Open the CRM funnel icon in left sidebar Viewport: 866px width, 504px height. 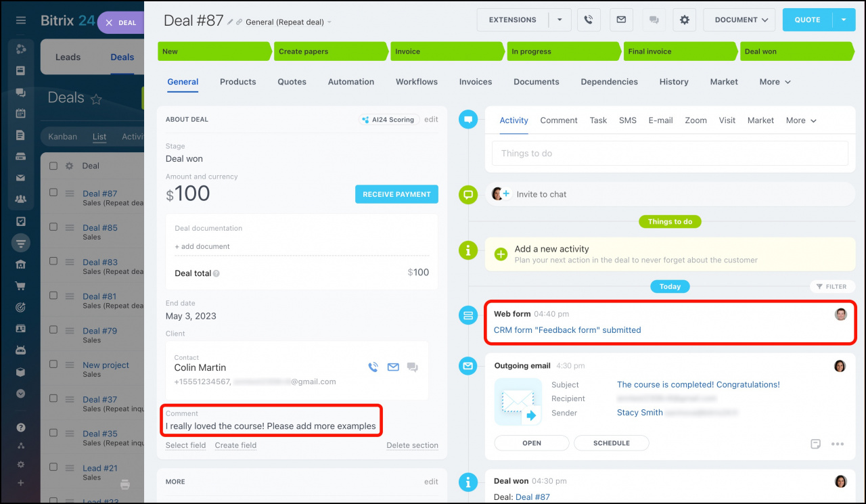coord(21,243)
